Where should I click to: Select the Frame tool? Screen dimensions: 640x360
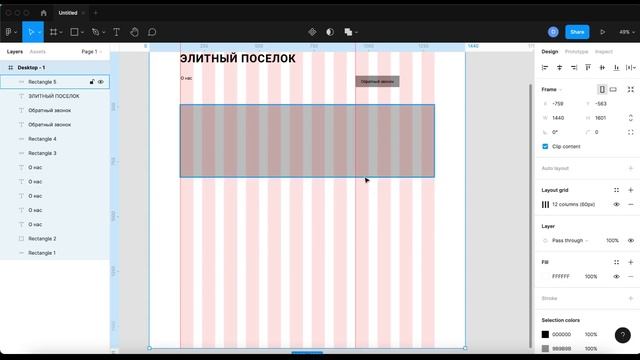point(53,32)
